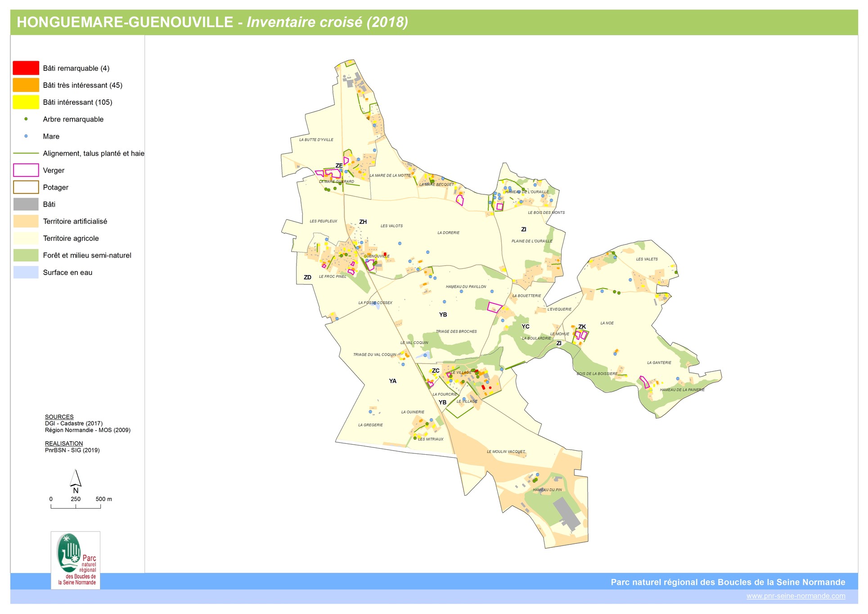Click the LE MOULIN VACQUET label
868x614 pixels.
coord(506,452)
